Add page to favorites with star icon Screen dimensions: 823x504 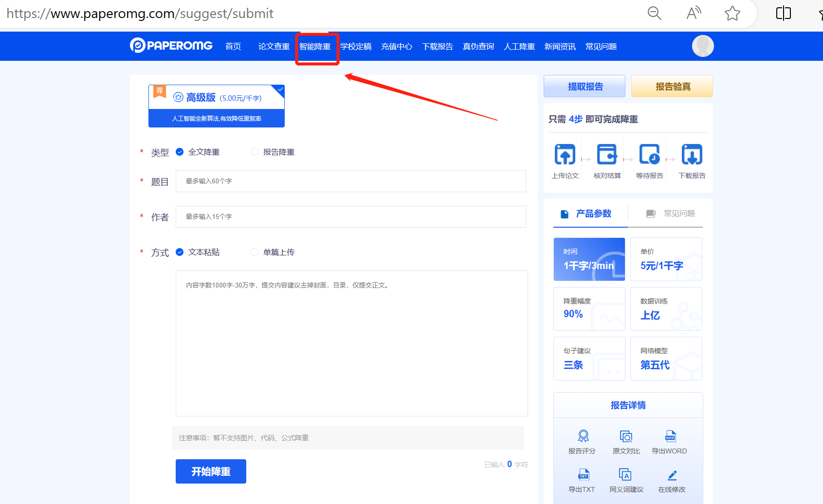pos(732,13)
